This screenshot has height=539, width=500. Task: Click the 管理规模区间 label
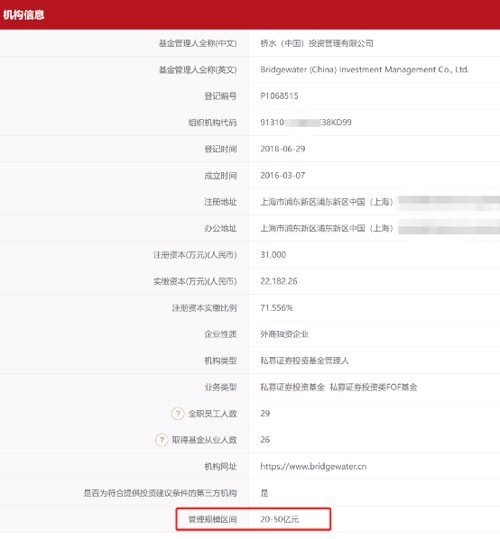pyautogui.click(x=212, y=519)
